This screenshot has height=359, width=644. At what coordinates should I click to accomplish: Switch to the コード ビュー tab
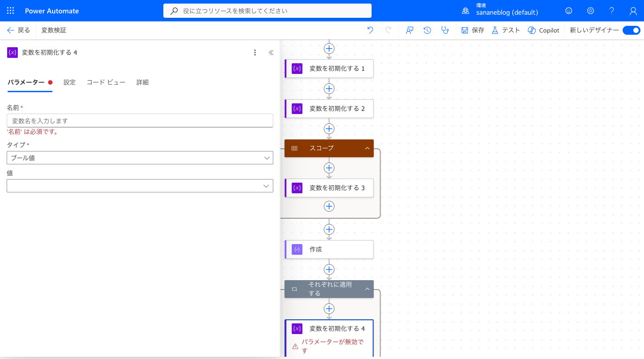[106, 82]
